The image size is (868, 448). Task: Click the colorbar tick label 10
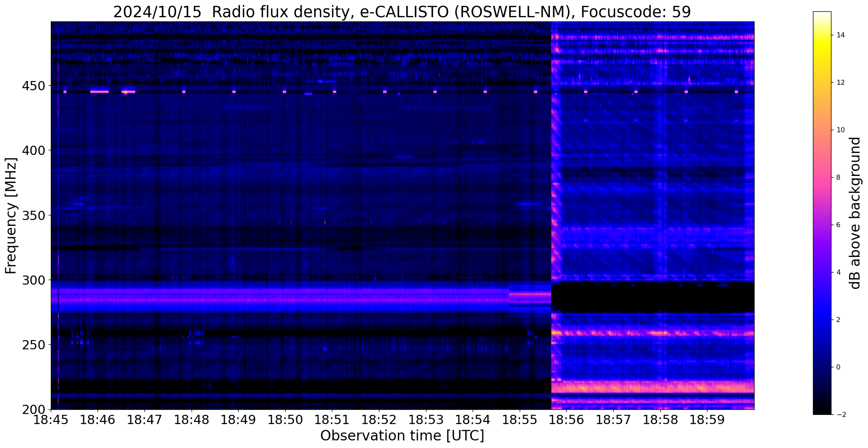click(841, 130)
